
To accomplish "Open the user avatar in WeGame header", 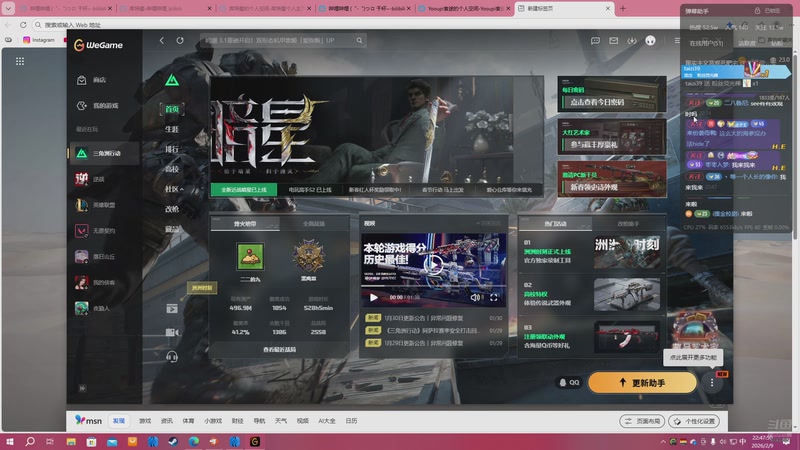I will [x=651, y=41].
